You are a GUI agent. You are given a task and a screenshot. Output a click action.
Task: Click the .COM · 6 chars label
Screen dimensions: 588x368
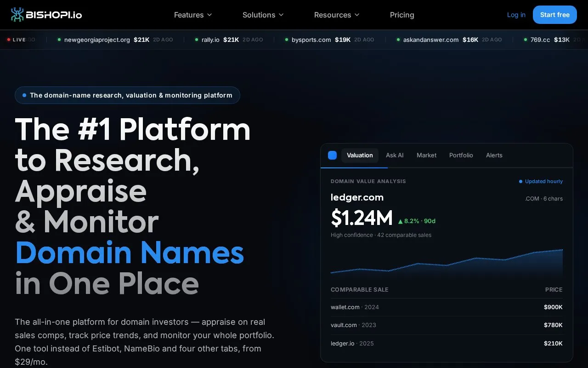[x=544, y=199]
